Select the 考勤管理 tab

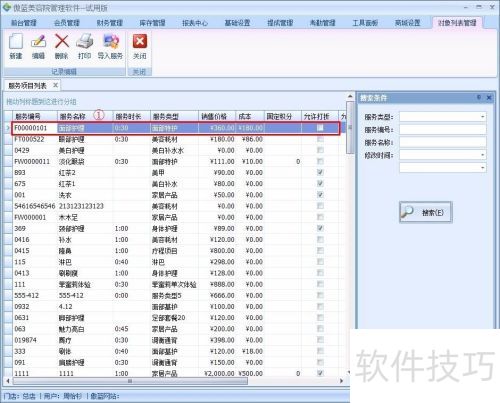pyautogui.click(x=322, y=23)
